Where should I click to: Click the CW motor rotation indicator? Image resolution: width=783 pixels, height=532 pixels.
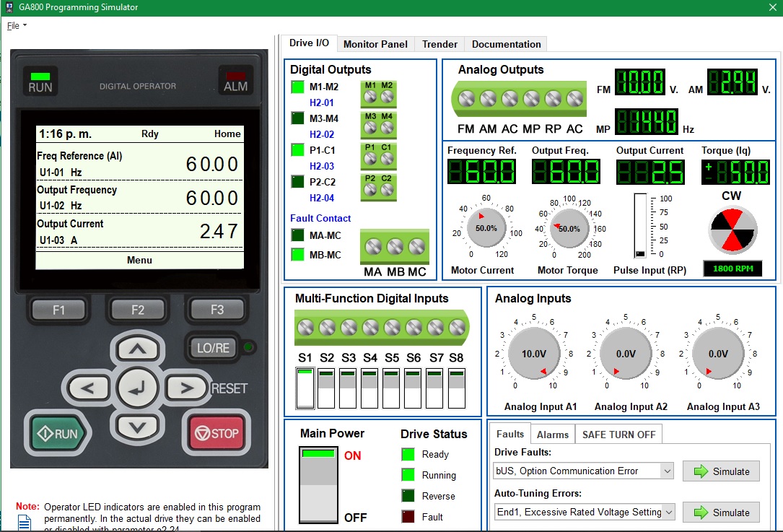point(732,231)
